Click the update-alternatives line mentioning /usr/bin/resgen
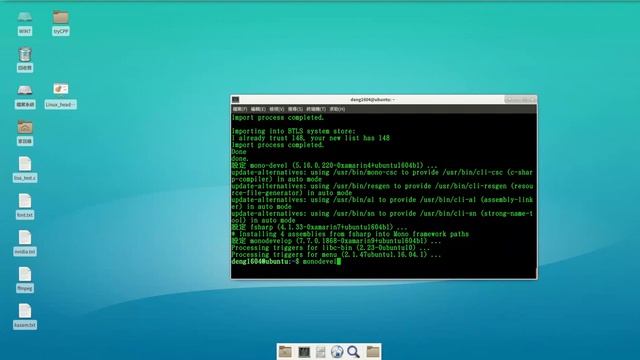Viewport: 640px width, 360px height. (382, 190)
